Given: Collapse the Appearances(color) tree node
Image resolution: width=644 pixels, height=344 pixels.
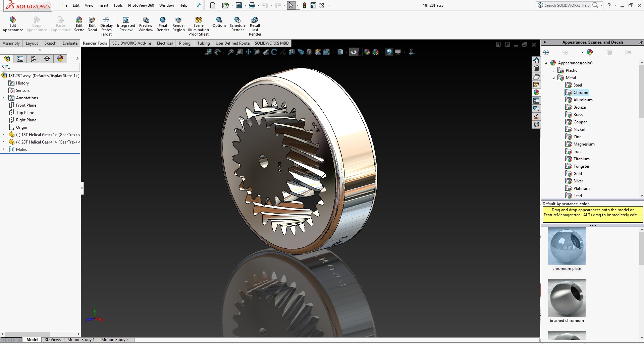Looking at the screenshot, I should coord(546,63).
